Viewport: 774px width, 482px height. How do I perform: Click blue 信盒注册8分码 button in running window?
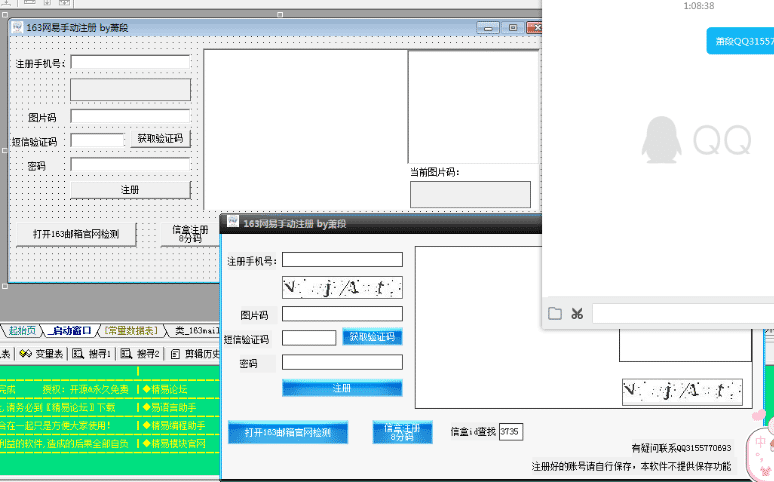(x=402, y=432)
